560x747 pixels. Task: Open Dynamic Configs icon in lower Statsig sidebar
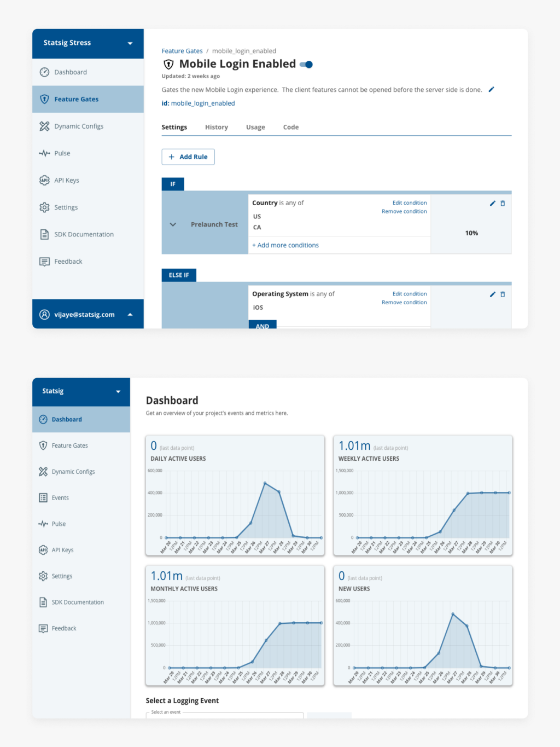click(43, 472)
